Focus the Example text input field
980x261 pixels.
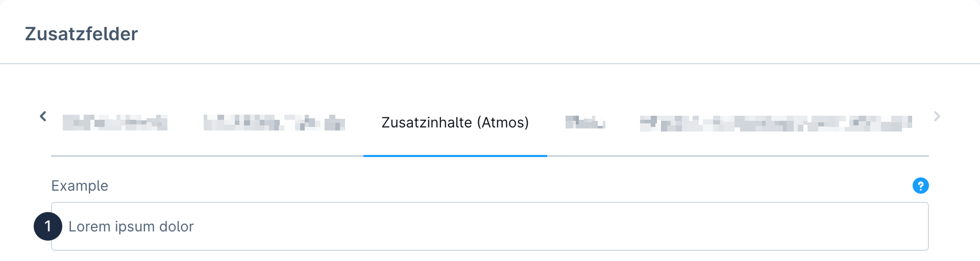click(x=510, y=226)
